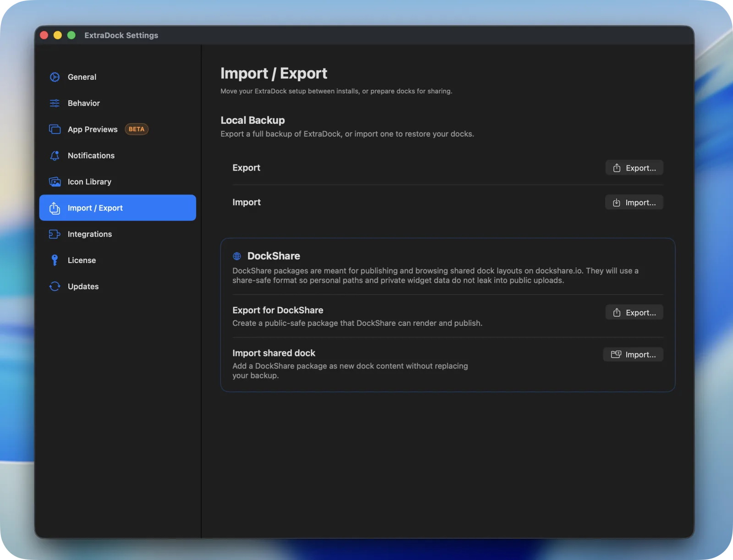Click 'Create a public-safe package' description

coord(357,323)
